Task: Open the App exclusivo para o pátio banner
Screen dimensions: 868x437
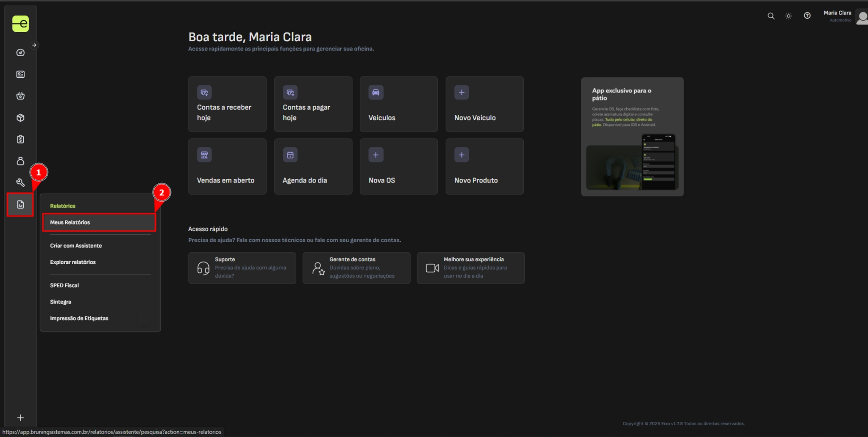Action: pyautogui.click(x=632, y=136)
